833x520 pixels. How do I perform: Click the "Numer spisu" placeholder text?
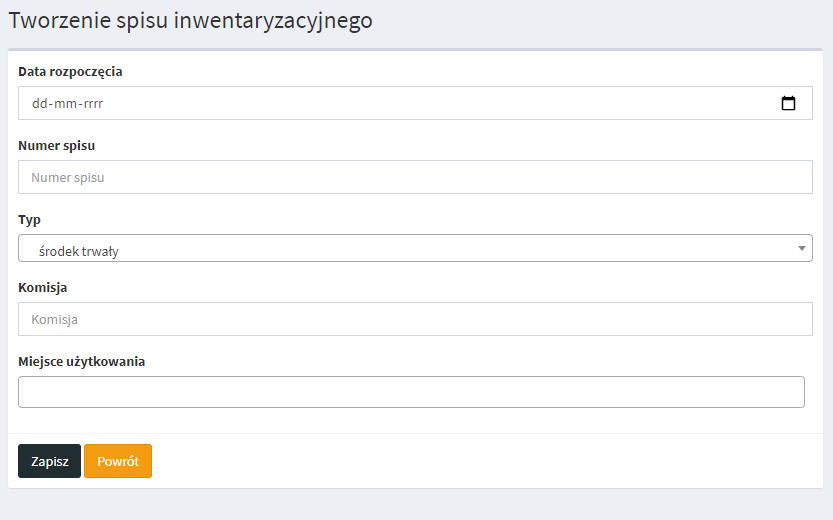click(68, 178)
